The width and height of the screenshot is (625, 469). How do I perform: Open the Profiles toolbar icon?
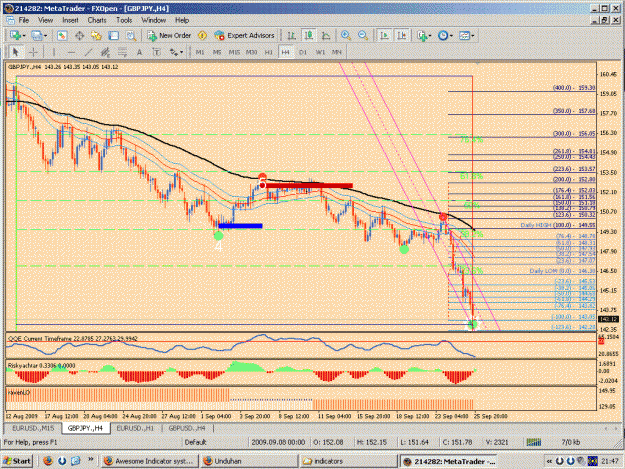click(36, 35)
